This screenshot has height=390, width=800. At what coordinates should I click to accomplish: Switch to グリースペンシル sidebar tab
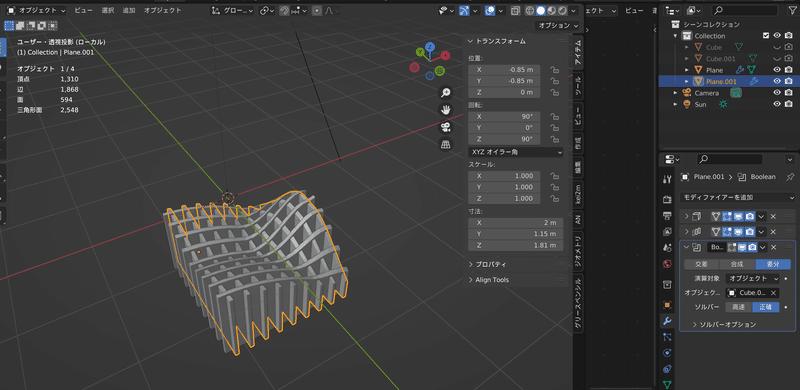(578, 304)
